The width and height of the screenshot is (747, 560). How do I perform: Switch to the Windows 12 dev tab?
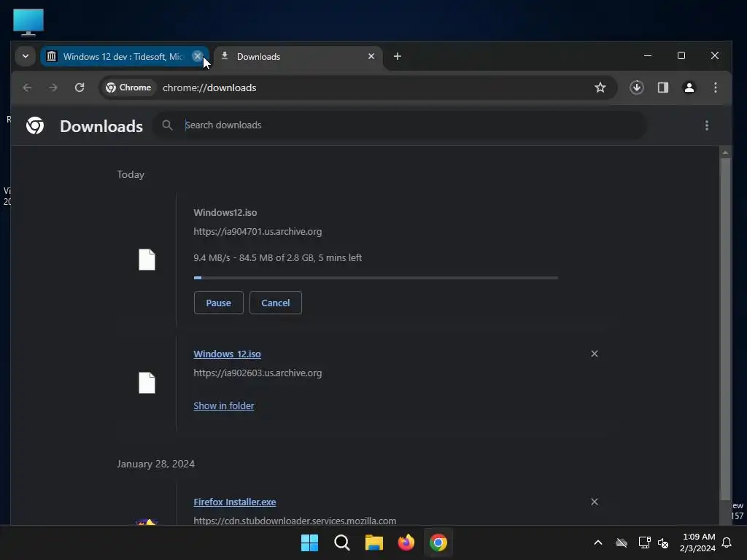click(x=124, y=57)
